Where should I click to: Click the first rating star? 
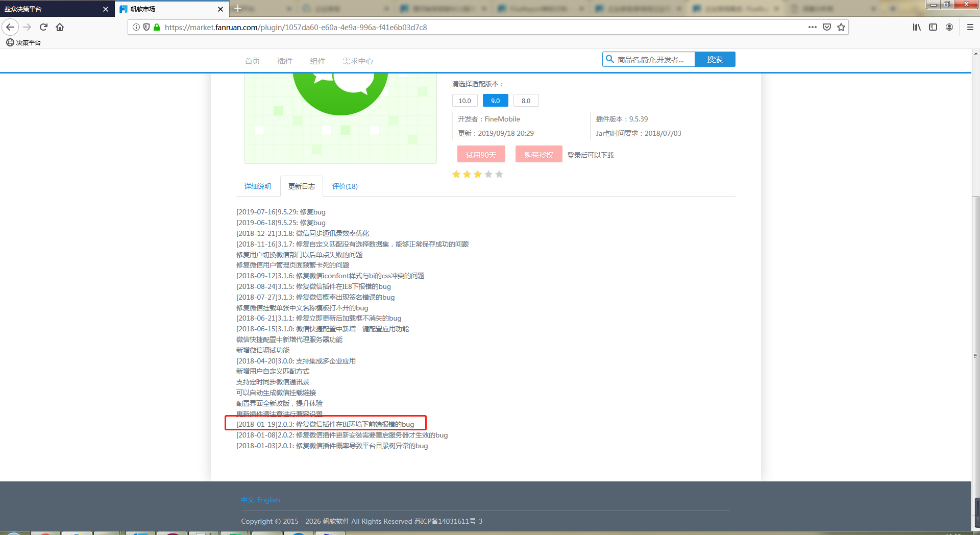point(456,174)
